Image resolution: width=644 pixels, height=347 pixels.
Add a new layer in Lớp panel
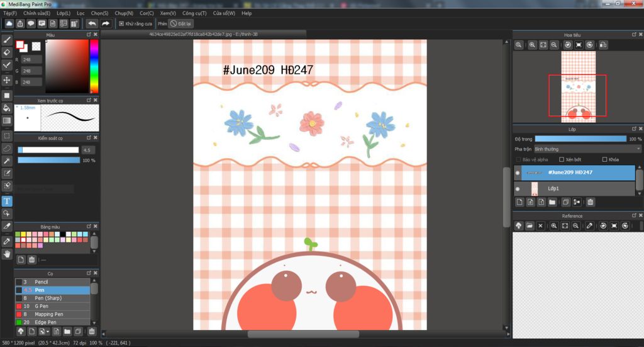[x=519, y=202]
